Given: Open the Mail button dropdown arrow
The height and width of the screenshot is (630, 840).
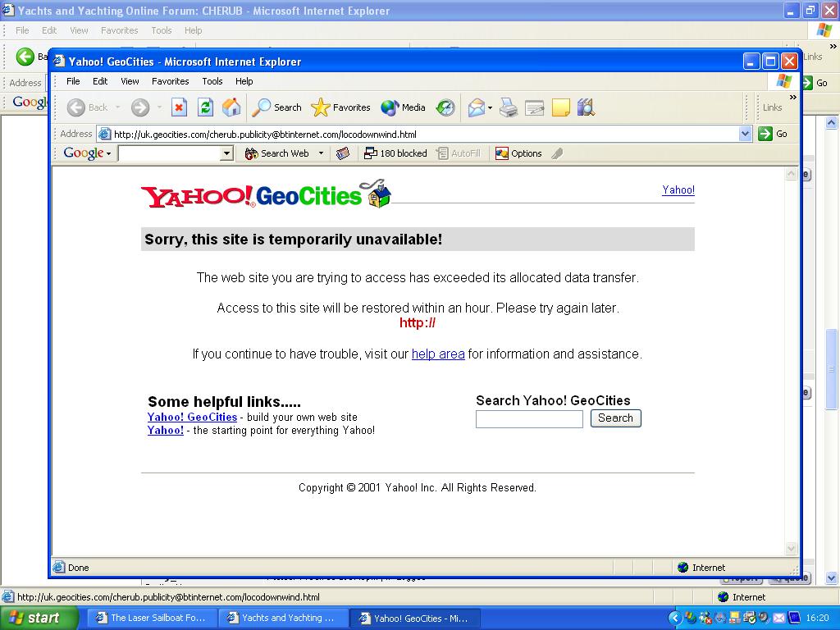Looking at the screenshot, I should click(x=491, y=107).
